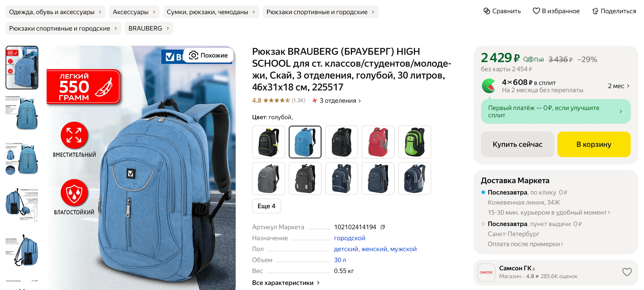Expand the split period 2 мес selector
The height and width of the screenshot is (290, 644).
pyautogui.click(x=619, y=86)
